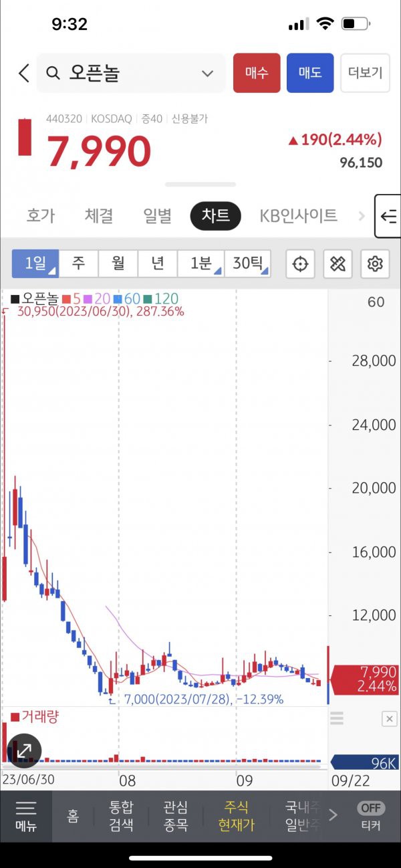Expand chart to fullscreen icon
The height and width of the screenshot is (868, 401).
[x=25, y=750]
